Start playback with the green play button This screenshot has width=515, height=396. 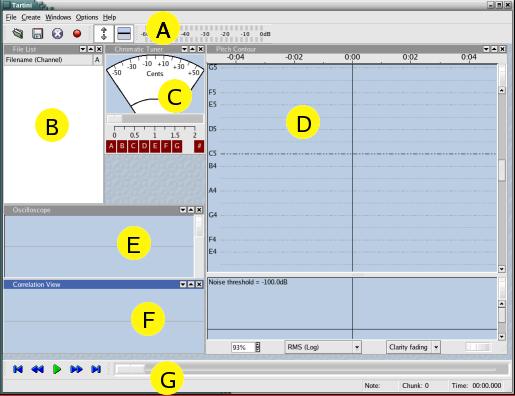57,369
